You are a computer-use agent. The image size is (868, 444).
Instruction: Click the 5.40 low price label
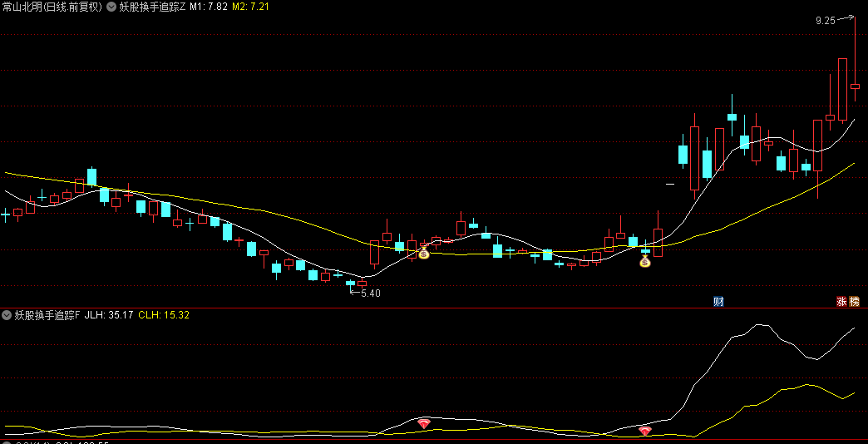pyautogui.click(x=370, y=294)
